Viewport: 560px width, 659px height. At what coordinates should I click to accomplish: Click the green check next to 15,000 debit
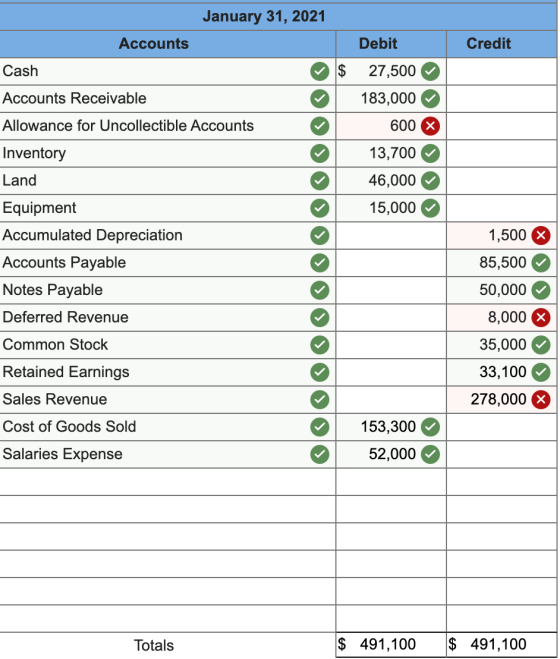point(430,208)
